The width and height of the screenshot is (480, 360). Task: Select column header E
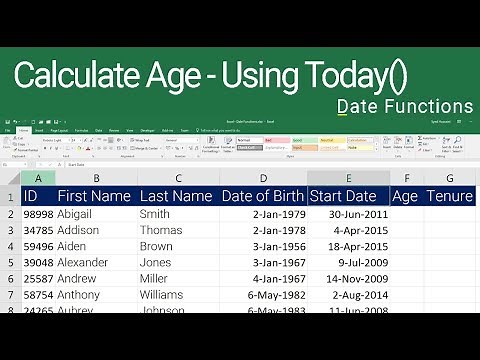tap(348, 178)
